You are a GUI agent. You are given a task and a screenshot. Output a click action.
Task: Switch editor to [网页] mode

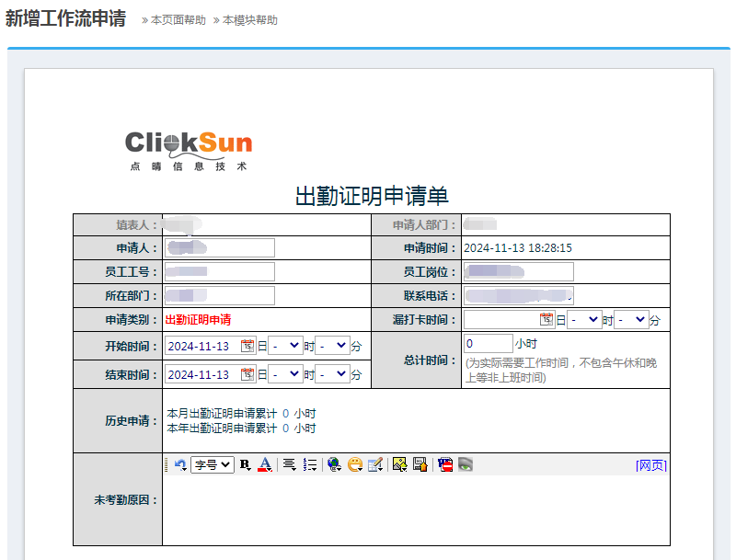pos(650,465)
